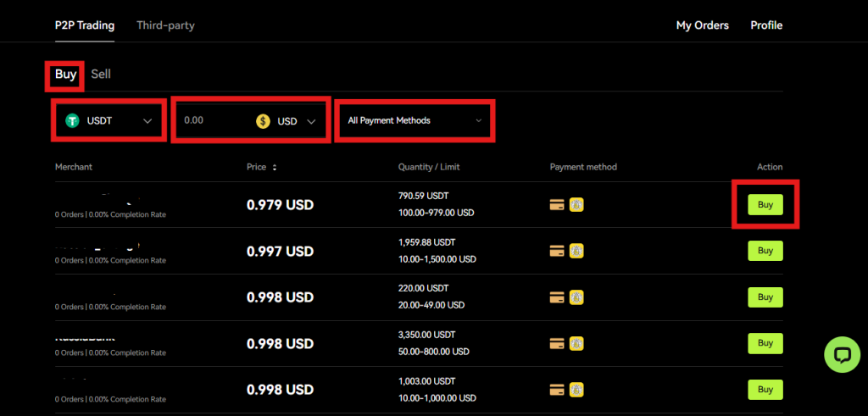Click yellow payment icon in 3,350.00 USDT row
Screen dimensions: 868x416
(576, 343)
